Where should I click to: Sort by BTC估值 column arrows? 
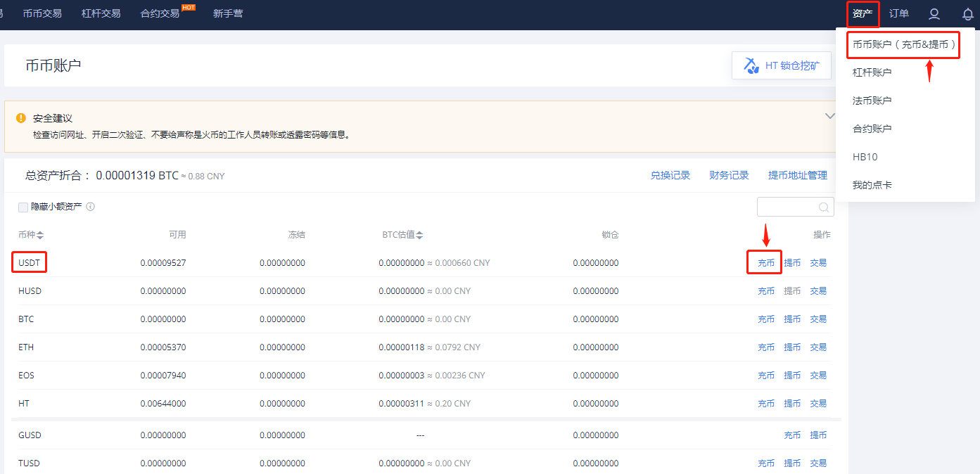419,235
